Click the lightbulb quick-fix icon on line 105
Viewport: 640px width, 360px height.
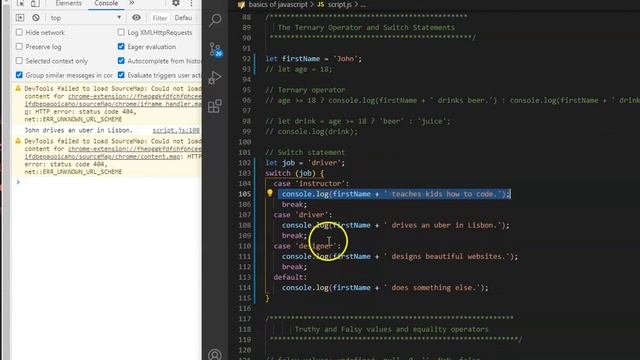coord(270,193)
